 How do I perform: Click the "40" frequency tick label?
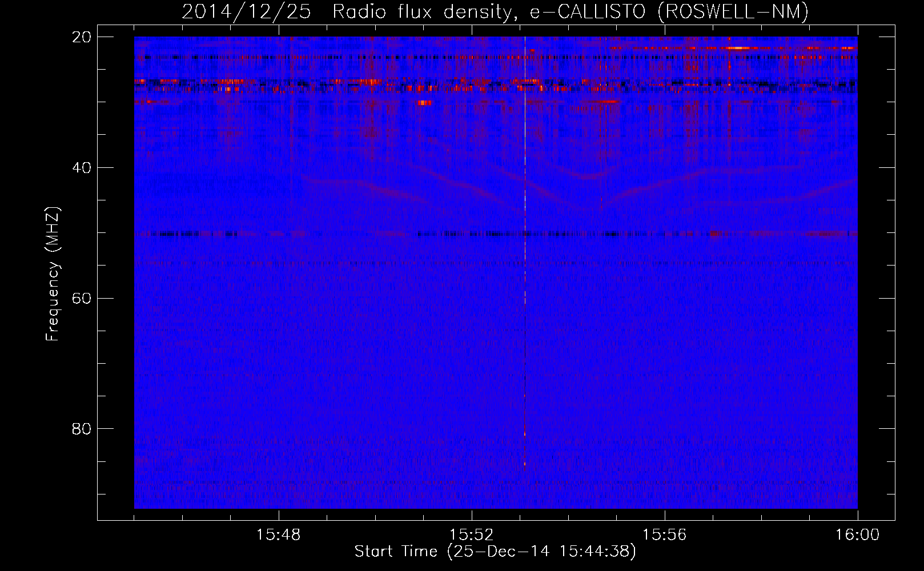[82, 168]
